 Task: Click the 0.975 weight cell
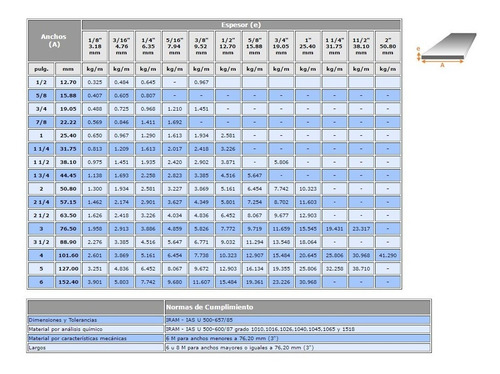point(95,162)
